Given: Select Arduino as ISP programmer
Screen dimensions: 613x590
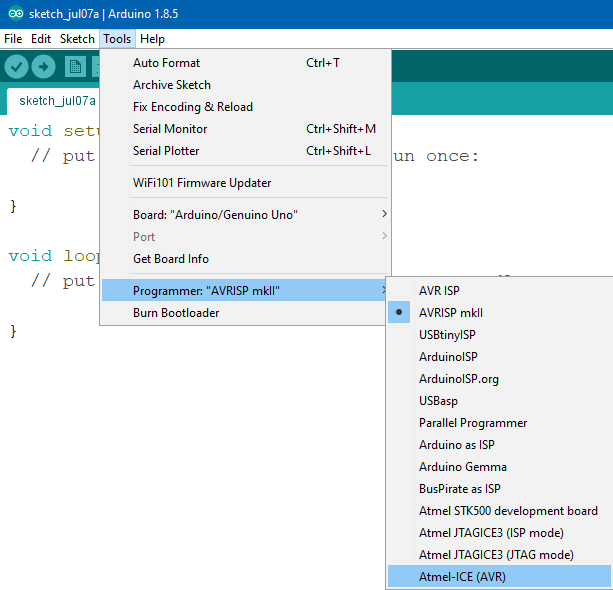Looking at the screenshot, I should (500, 445).
